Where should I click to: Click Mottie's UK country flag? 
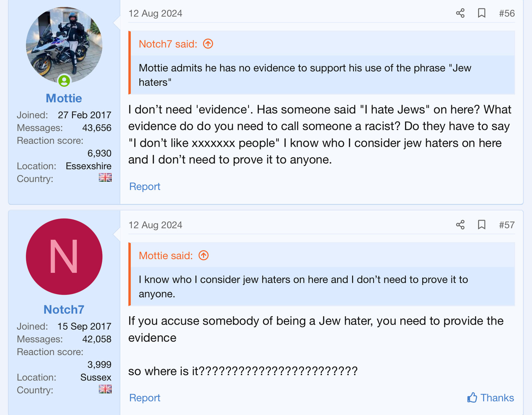(105, 178)
